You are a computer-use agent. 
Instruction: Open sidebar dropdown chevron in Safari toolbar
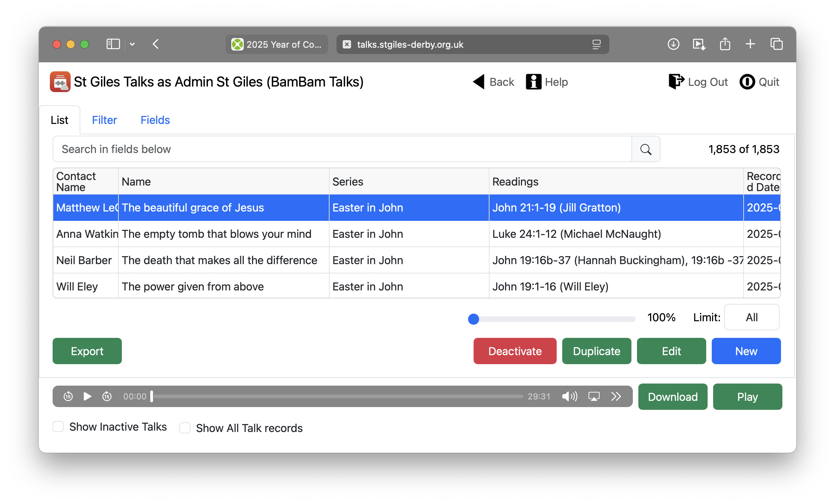[x=132, y=44]
